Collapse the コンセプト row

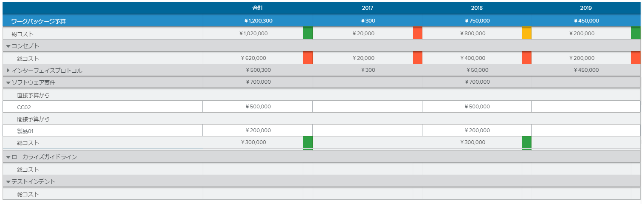[x=8, y=46]
